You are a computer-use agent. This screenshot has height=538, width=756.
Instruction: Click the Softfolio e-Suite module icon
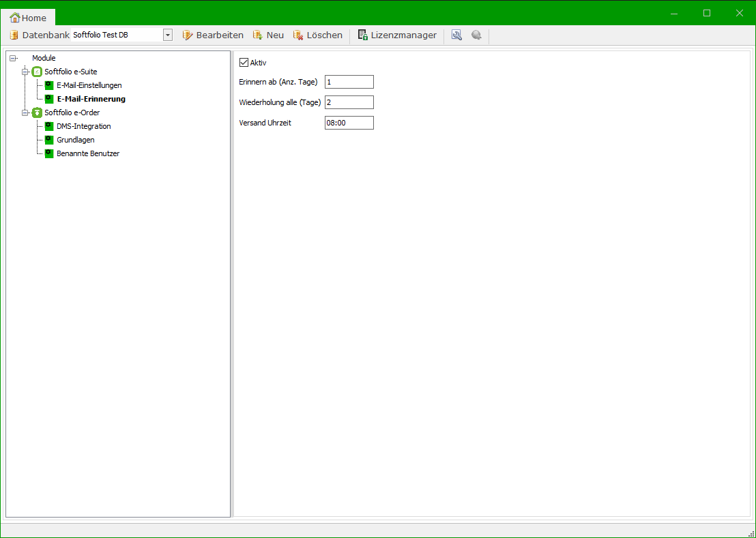(x=38, y=72)
